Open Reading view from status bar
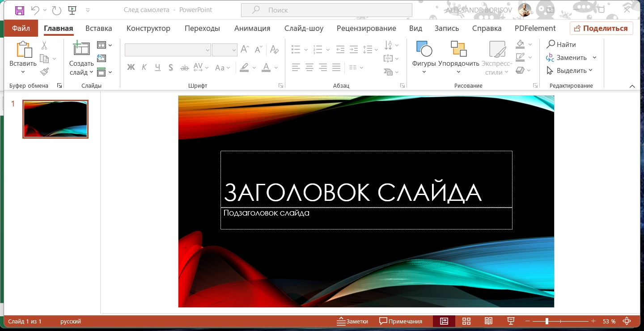Screen dimensions: 644x331 click(x=489, y=321)
